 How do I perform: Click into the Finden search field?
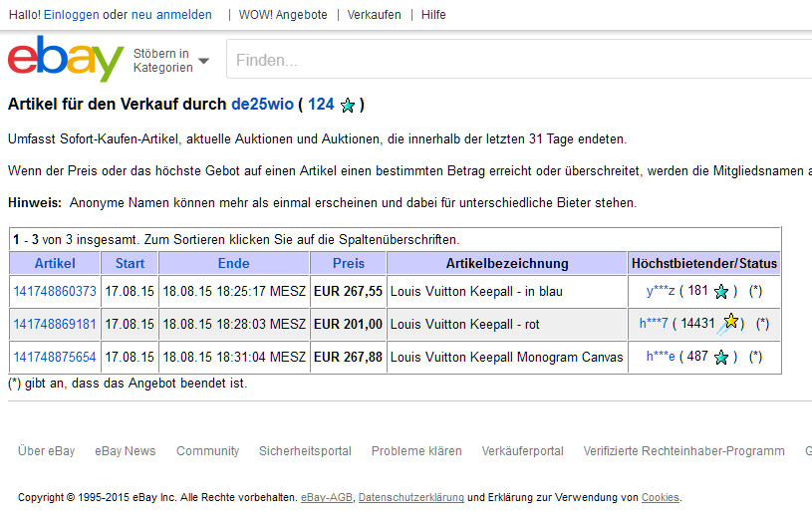click(519, 60)
